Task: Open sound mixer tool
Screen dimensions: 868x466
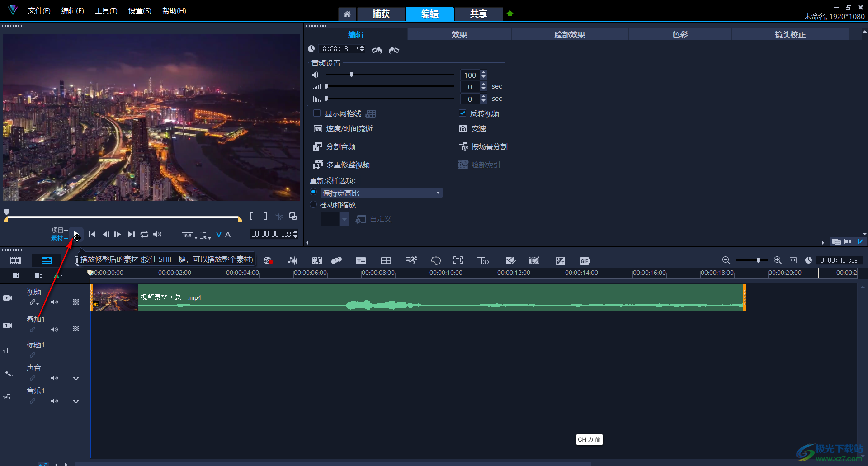Action: pos(292,260)
